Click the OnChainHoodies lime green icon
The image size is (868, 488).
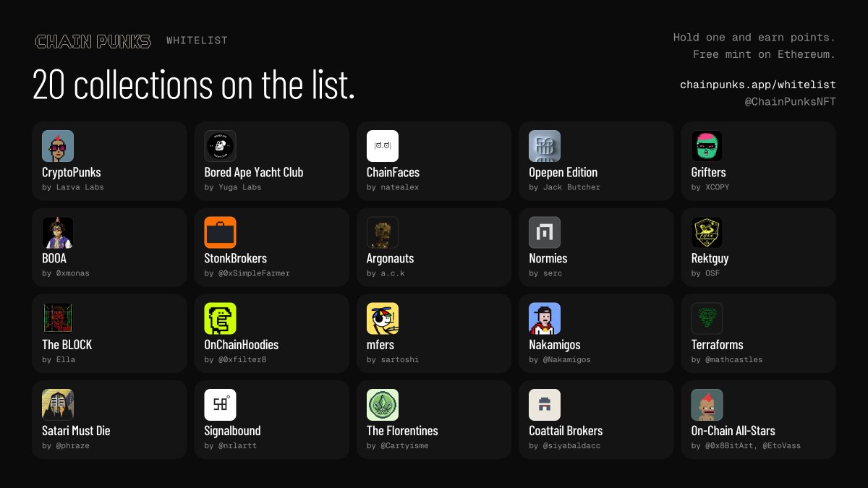[x=220, y=318]
